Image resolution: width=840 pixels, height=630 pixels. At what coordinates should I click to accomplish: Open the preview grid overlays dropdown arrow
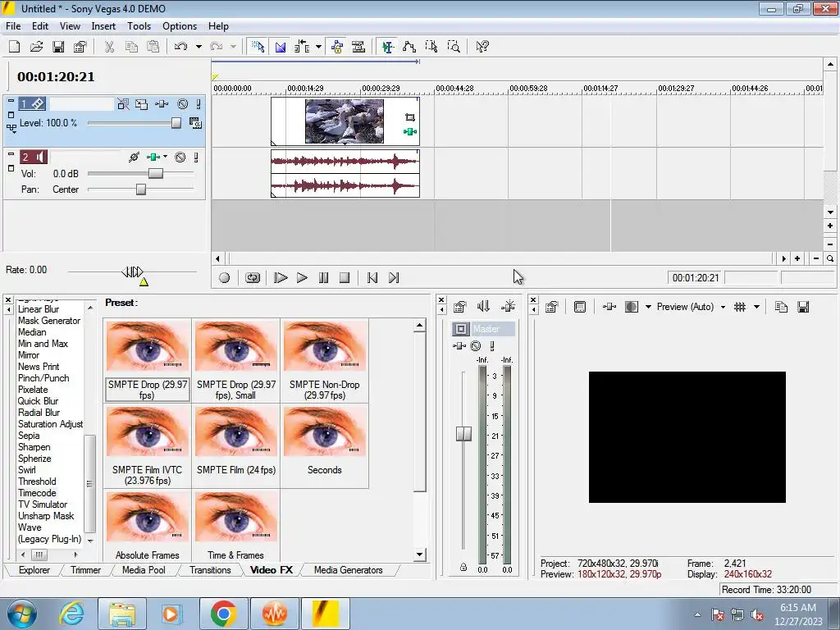(x=756, y=307)
